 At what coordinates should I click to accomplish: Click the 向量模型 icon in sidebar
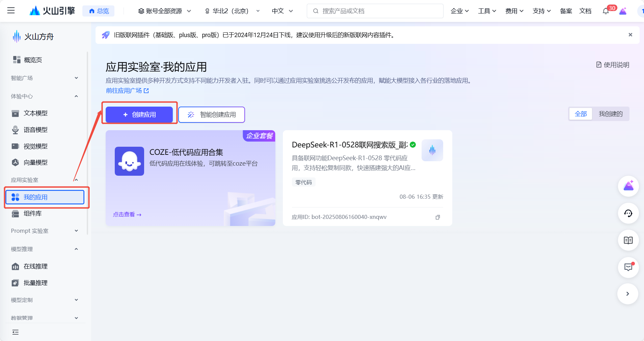[15, 162]
